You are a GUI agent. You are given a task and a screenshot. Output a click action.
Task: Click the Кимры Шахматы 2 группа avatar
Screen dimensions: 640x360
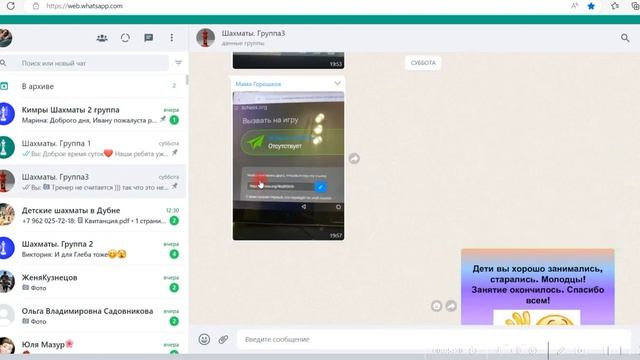(x=6, y=114)
